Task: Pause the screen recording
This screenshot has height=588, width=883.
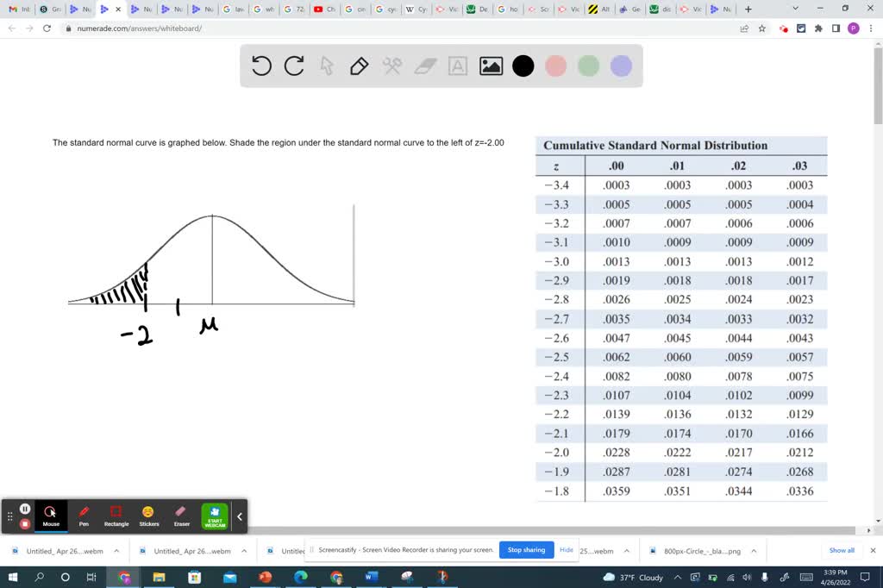Action: pos(25,508)
